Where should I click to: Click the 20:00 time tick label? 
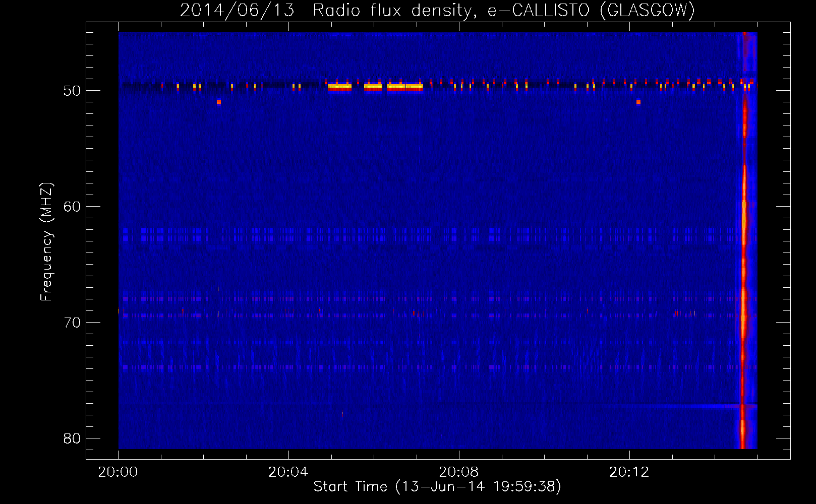coord(118,472)
